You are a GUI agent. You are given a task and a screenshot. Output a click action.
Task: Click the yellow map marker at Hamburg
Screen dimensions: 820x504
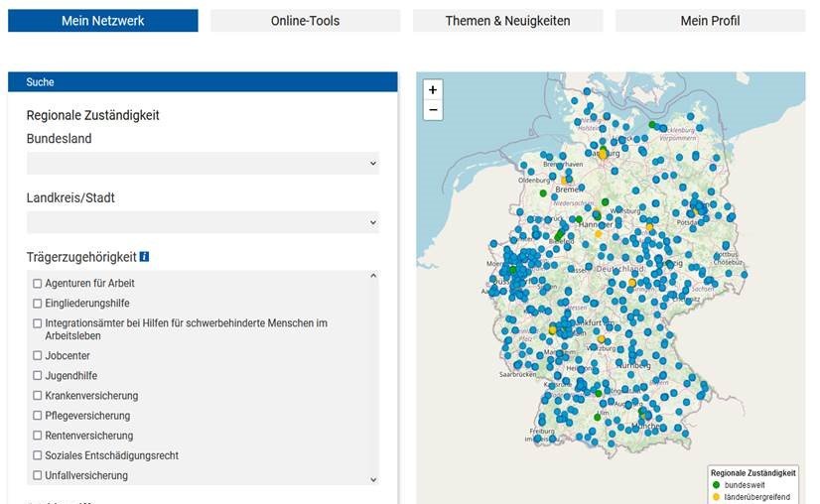pyautogui.click(x=602, y=154)
